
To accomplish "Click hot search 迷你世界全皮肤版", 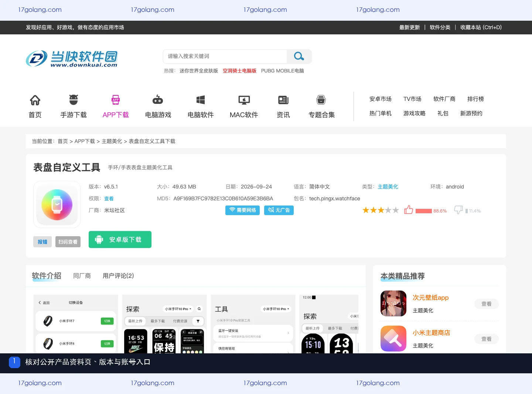I will 199,71.
